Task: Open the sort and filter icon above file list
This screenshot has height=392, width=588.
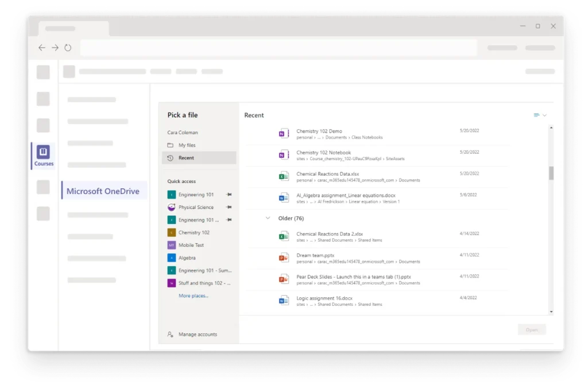Action: pyautogui.click(x=535, y=115)
